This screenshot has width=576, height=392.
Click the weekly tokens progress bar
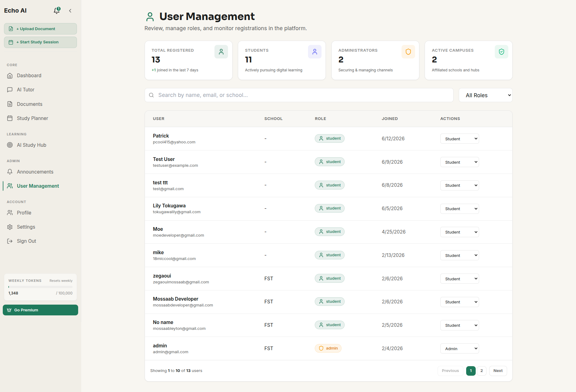[x=40, y=287]
